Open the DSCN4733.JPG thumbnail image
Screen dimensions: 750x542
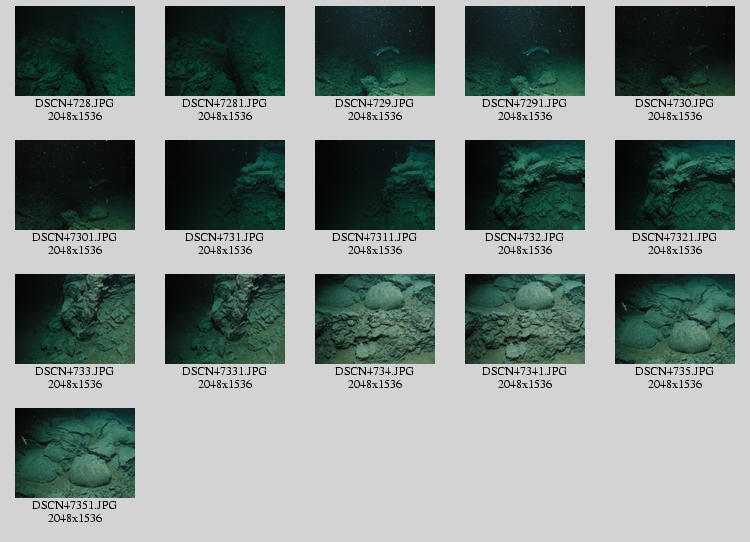click(75, 319)
